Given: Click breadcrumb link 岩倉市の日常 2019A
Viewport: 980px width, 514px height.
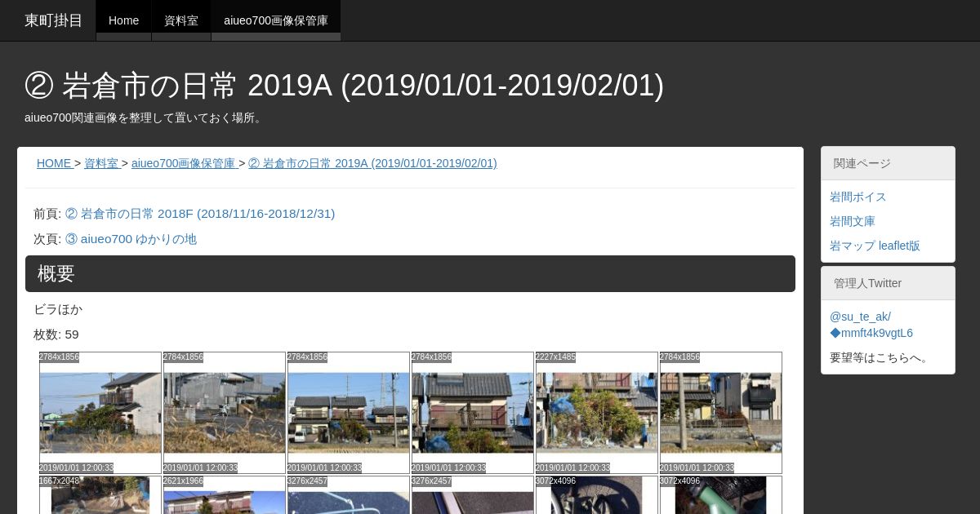Looking at the screenshot, I should click(372, 163).
